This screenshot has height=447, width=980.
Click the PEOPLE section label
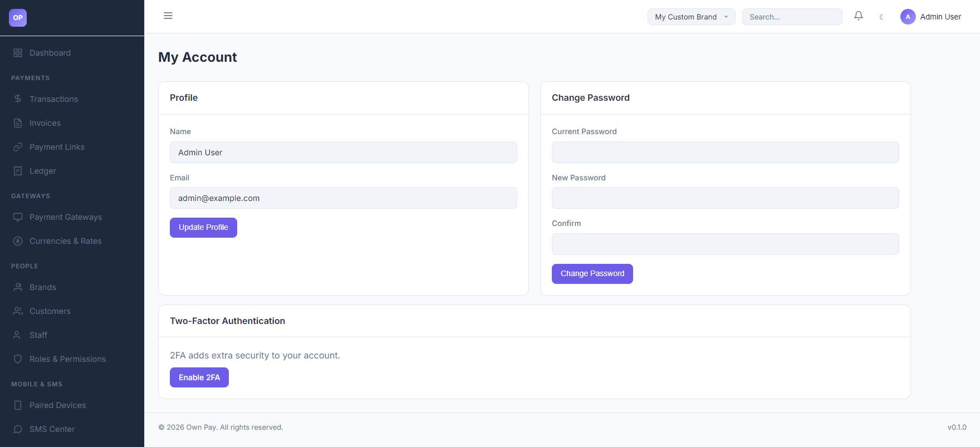[24, 266]
